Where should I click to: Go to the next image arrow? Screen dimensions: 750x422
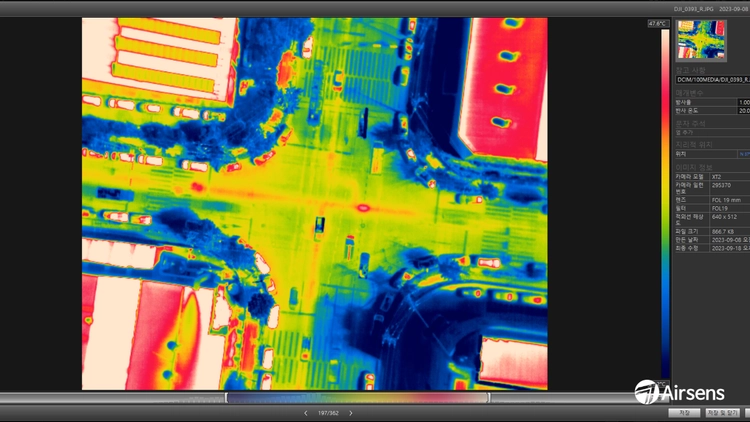(x=351, y=413)
